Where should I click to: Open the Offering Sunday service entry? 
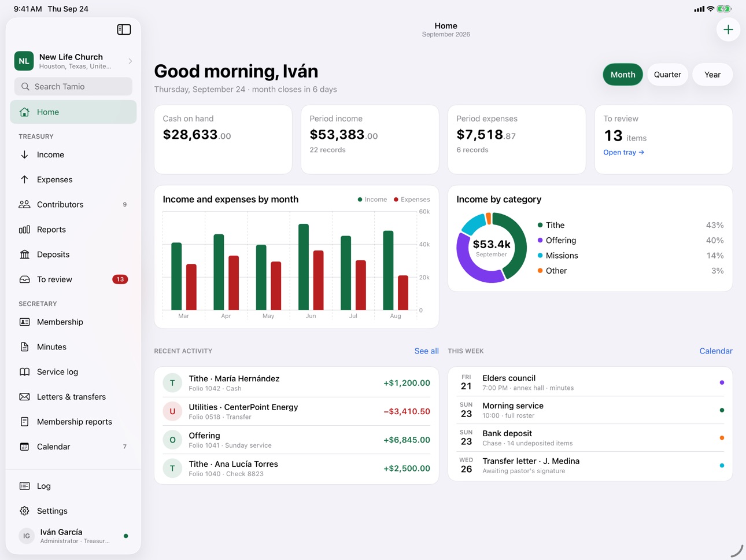click(297, 440)
